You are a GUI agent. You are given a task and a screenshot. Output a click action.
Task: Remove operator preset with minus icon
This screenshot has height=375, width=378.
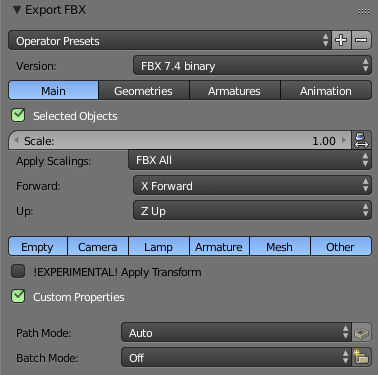click(361, 40)
